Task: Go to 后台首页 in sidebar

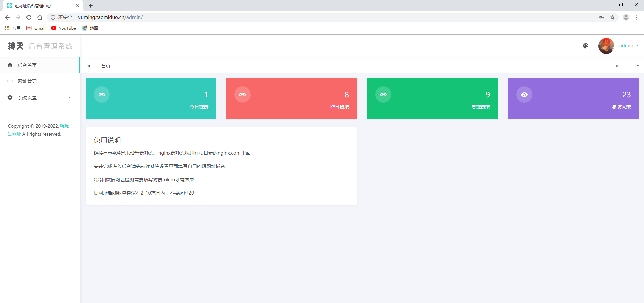Action: [x=40, y=65]
